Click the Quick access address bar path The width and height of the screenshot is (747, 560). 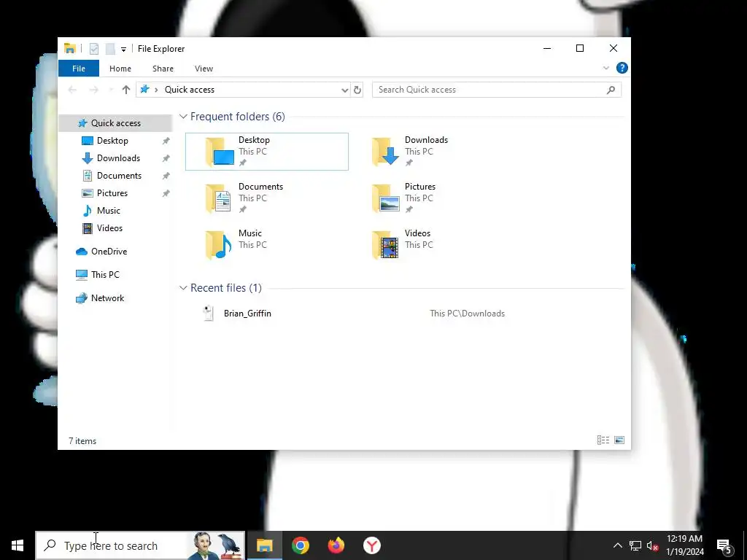[x=190, y=90]
